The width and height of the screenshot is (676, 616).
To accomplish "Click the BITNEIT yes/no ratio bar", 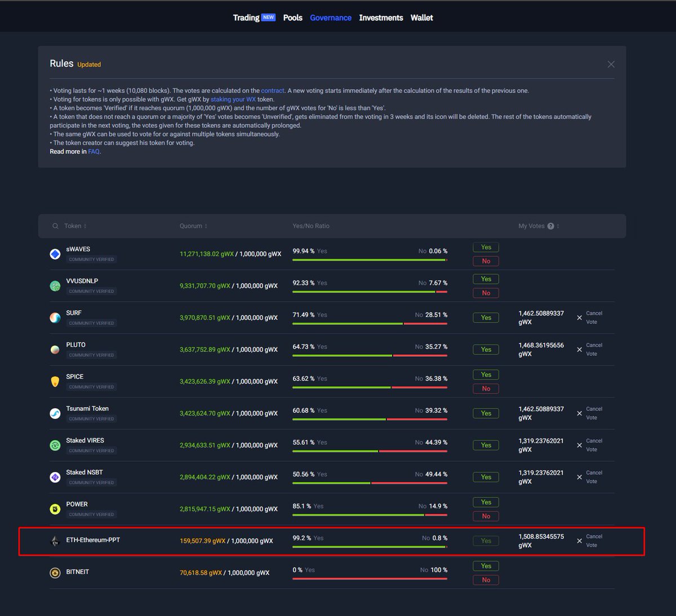I will [370, 579].
